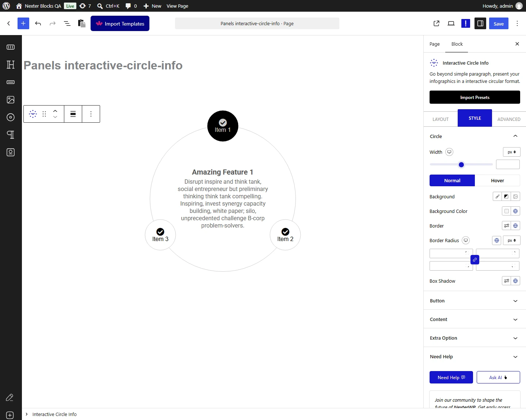Open the ADVANCED tab
526x420 pixels.
tap(509, 119)
